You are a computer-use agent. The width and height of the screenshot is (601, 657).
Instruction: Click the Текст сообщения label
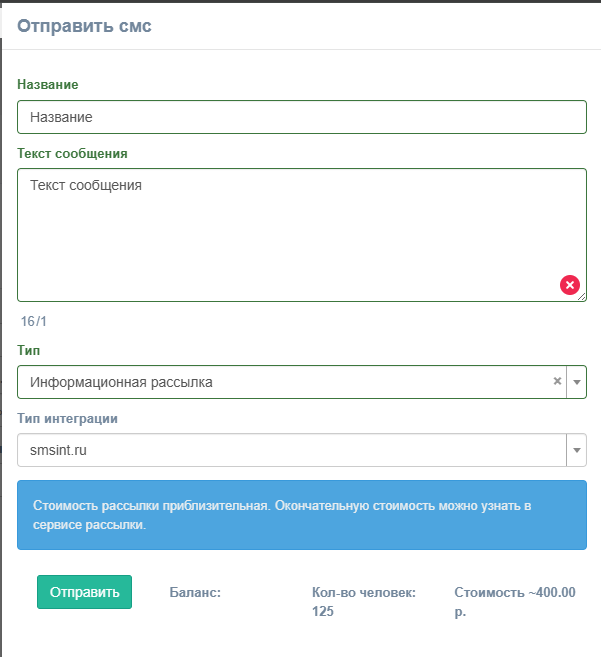tap(72, 154)
